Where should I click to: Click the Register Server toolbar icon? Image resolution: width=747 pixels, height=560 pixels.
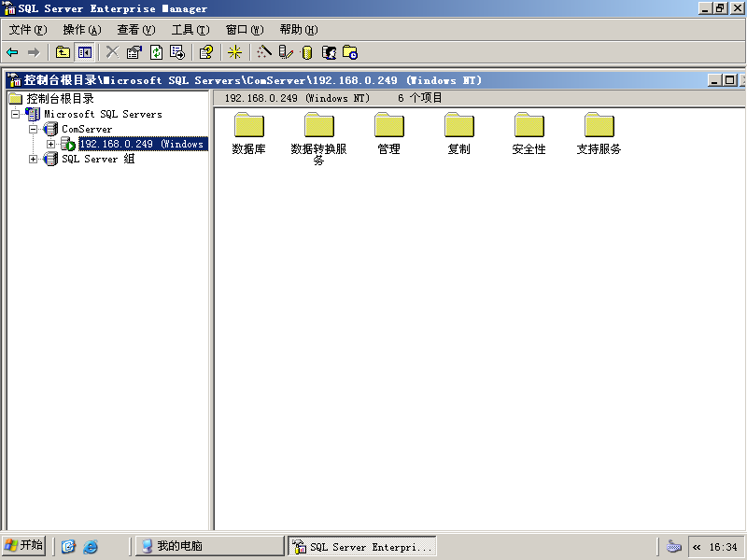(x=286, y=52)
